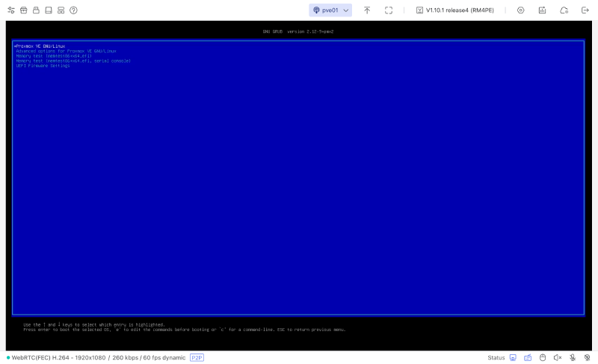Click the monitor status icon in bottom bar
This screenshot has height=364, width=598.
click(513, 357)
